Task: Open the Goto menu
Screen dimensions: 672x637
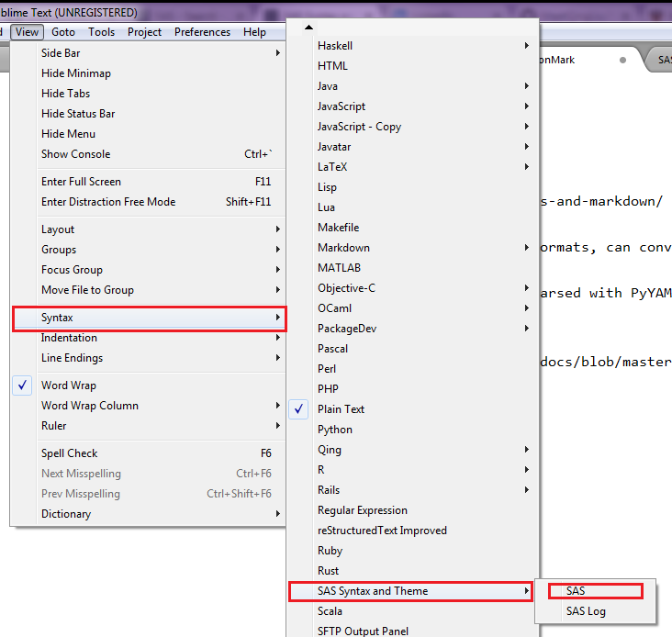Action: point(63,32)
